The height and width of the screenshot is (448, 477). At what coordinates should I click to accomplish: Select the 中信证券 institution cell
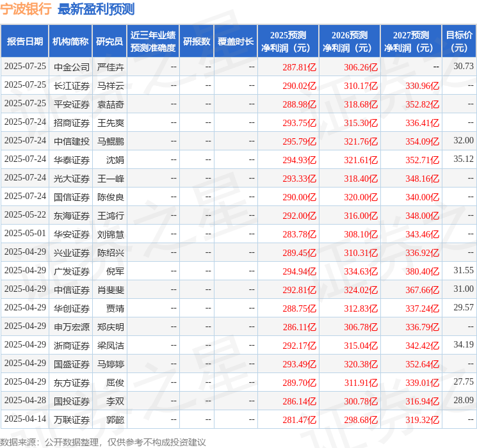click(x=72, y=290)
